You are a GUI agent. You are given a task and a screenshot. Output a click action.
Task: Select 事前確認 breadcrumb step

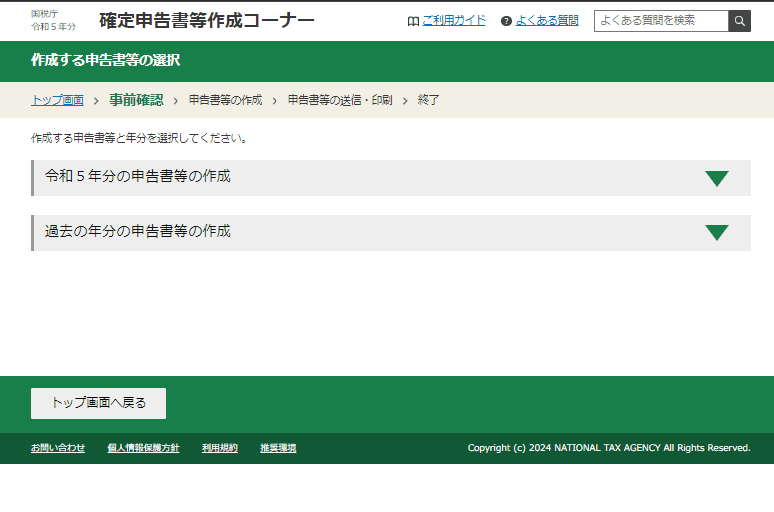[x=136, y=100]
